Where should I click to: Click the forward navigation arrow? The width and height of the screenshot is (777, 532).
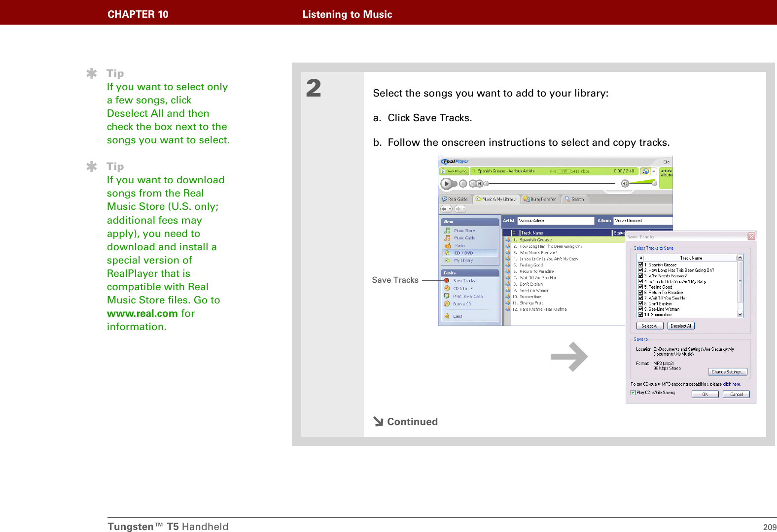tap(458, 209)
